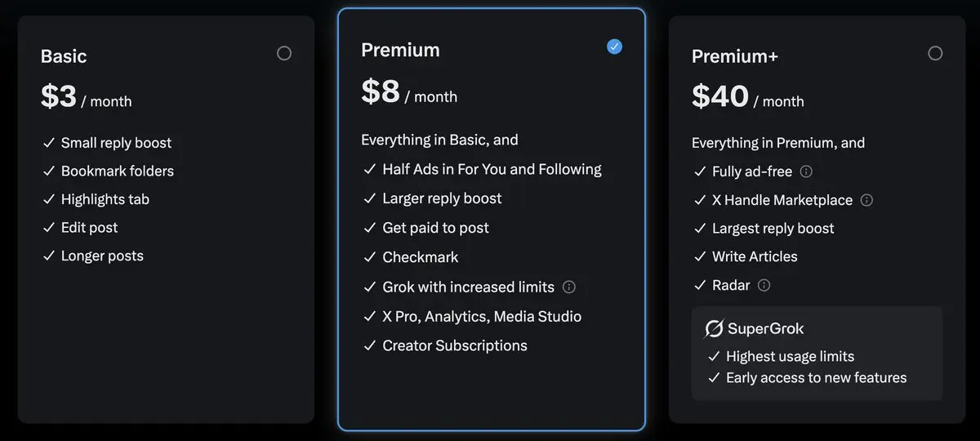Click info icon beside Fully ad-free

806,171
